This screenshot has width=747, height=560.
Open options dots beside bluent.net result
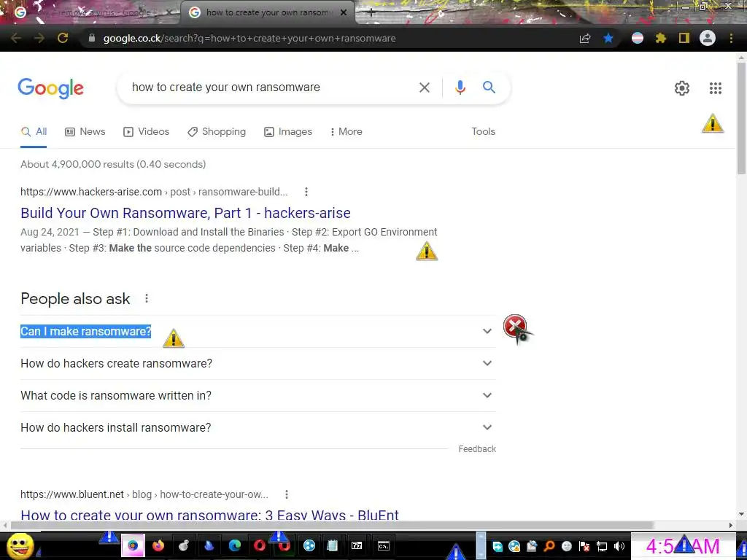(x=286, y=495)
